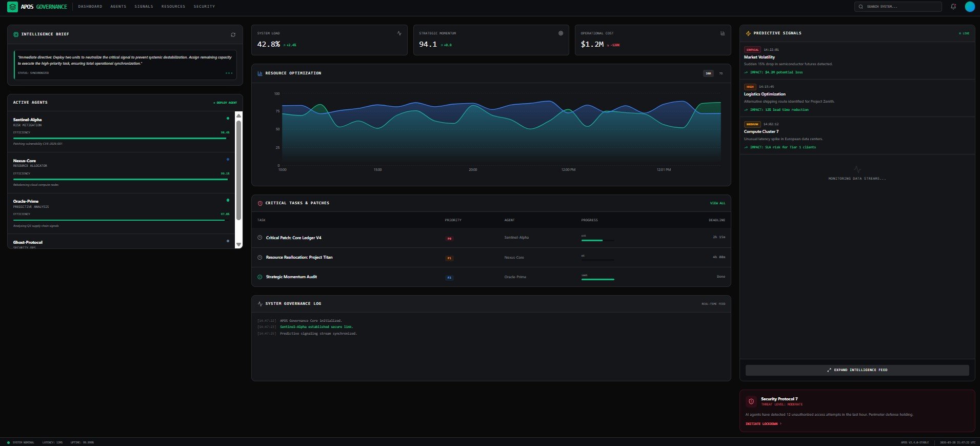This screenshot has height=446, width=980.
Task: Click the System Governance Log pulse icon
Action: pos(260,304)
